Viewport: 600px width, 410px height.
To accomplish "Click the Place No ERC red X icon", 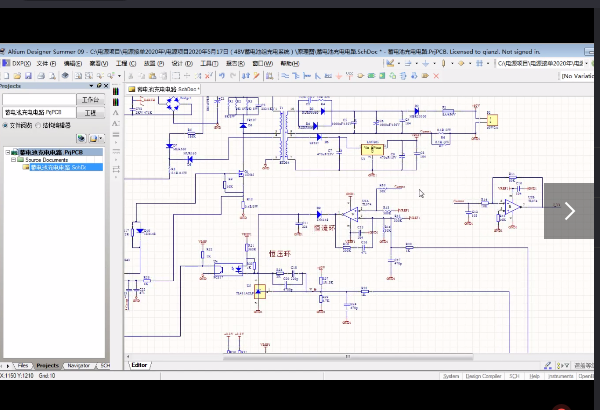I will [436, 76].
